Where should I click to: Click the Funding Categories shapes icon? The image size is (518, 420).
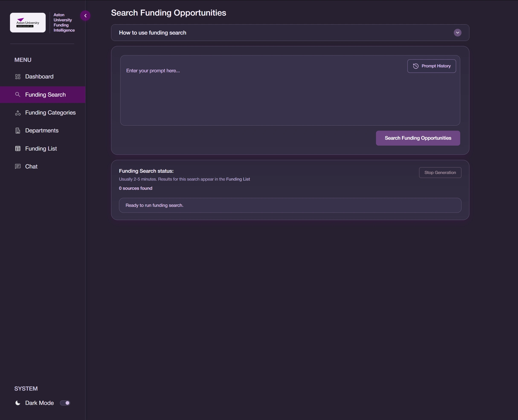pyautogui.click(x=18, y=113)
